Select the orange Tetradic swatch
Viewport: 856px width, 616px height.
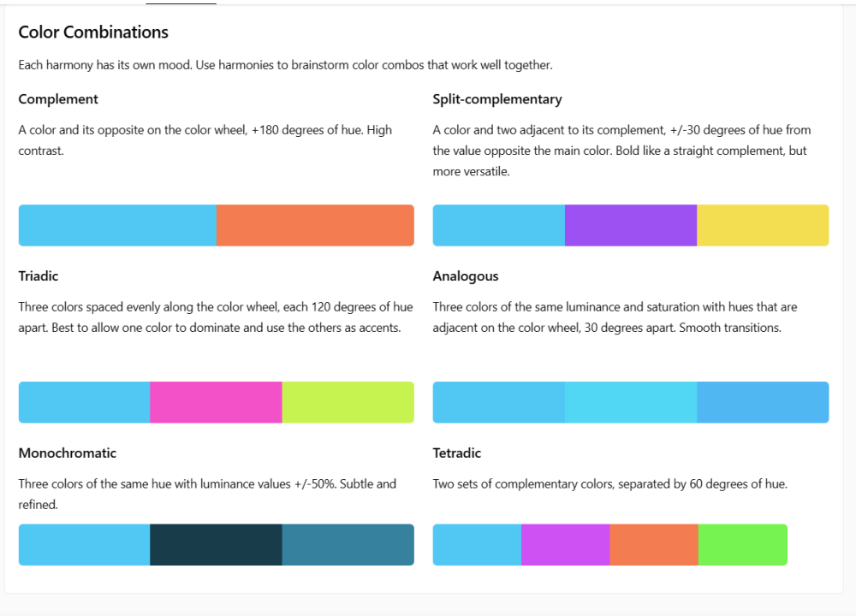[654, 545]
